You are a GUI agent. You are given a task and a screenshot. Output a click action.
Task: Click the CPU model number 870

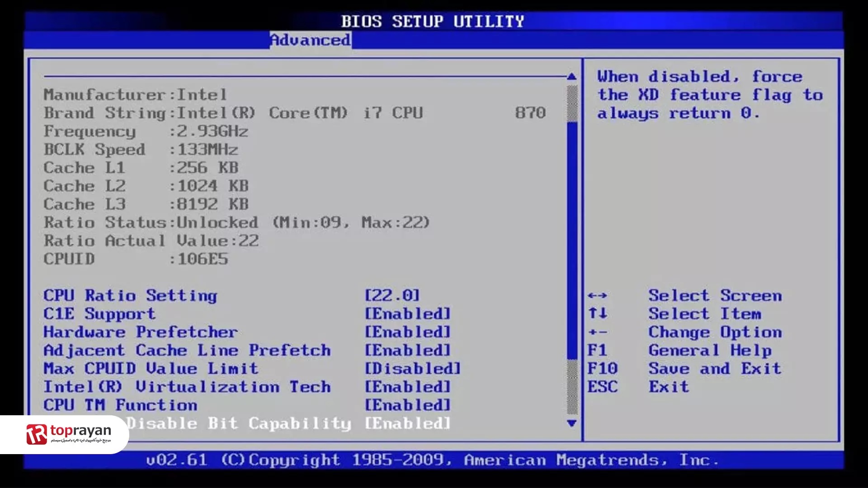(530, 113)
